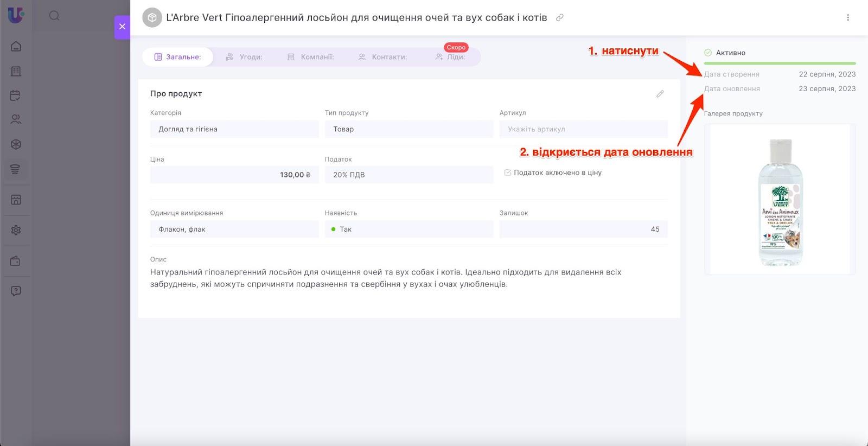Switch to the Угоди tab

pos(244,57)
